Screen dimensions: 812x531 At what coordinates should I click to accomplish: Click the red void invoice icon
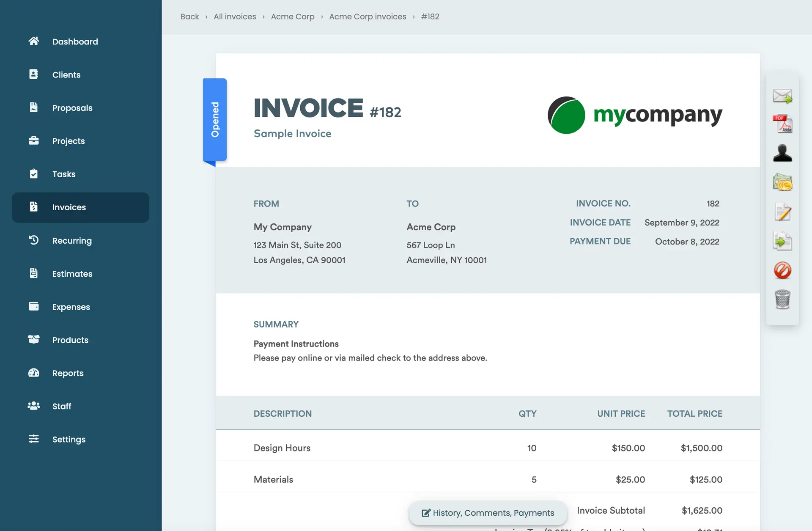[x=782, y=270]
